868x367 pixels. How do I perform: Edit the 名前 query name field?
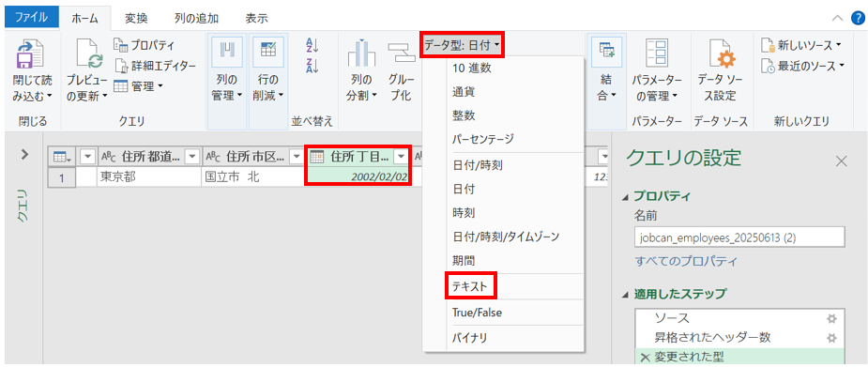[739, 237]
